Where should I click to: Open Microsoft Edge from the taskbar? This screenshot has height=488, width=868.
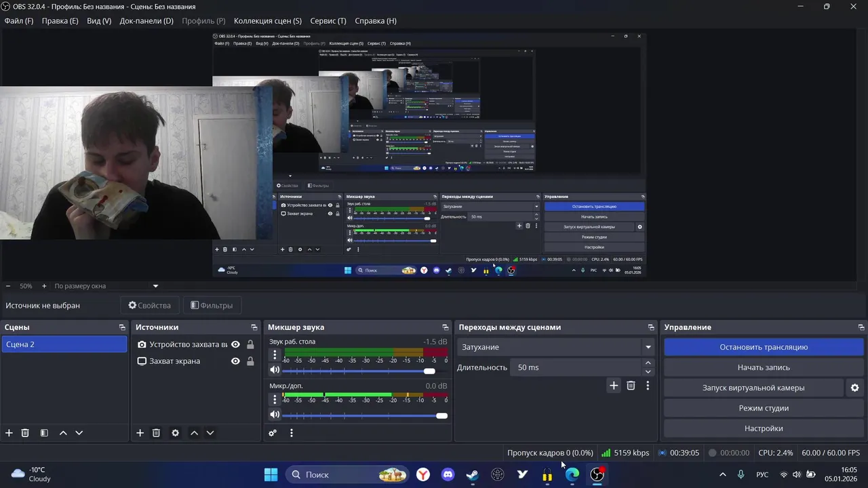point(572,474)
